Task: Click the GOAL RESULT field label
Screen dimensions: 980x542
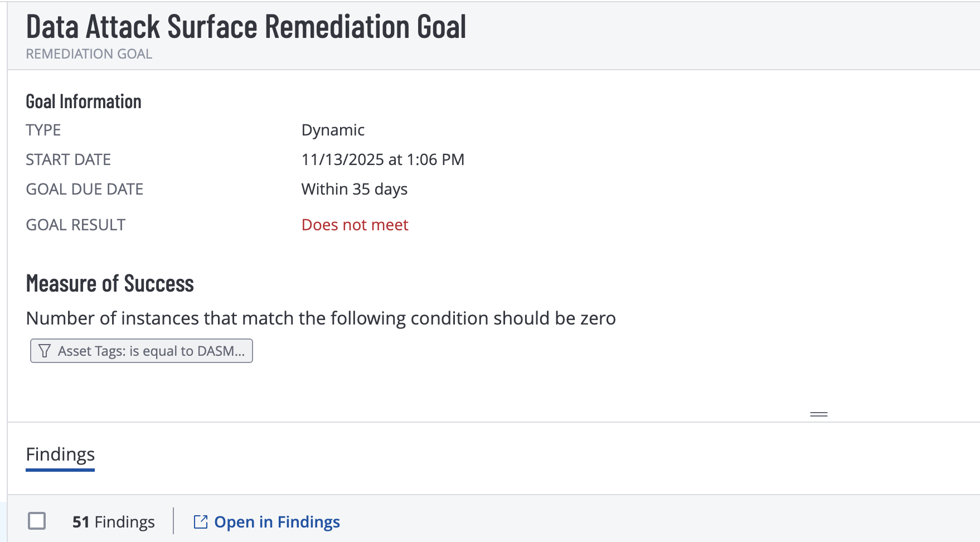Action: click(x=75, y=225)
